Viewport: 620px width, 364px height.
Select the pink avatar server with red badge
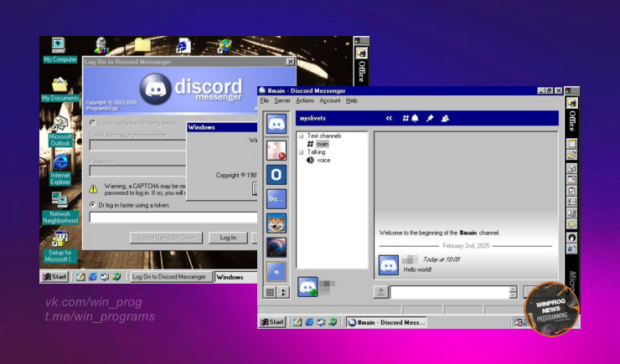pos(276,151)
